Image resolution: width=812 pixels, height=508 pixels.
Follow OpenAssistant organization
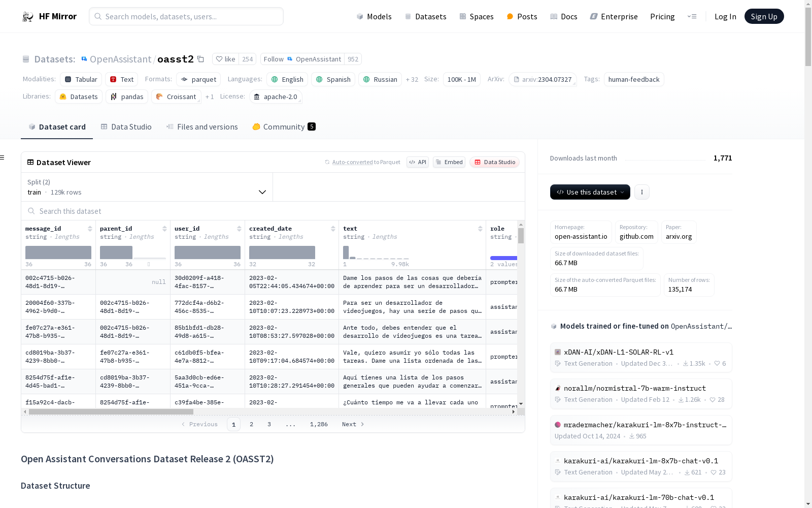point(302,59)
